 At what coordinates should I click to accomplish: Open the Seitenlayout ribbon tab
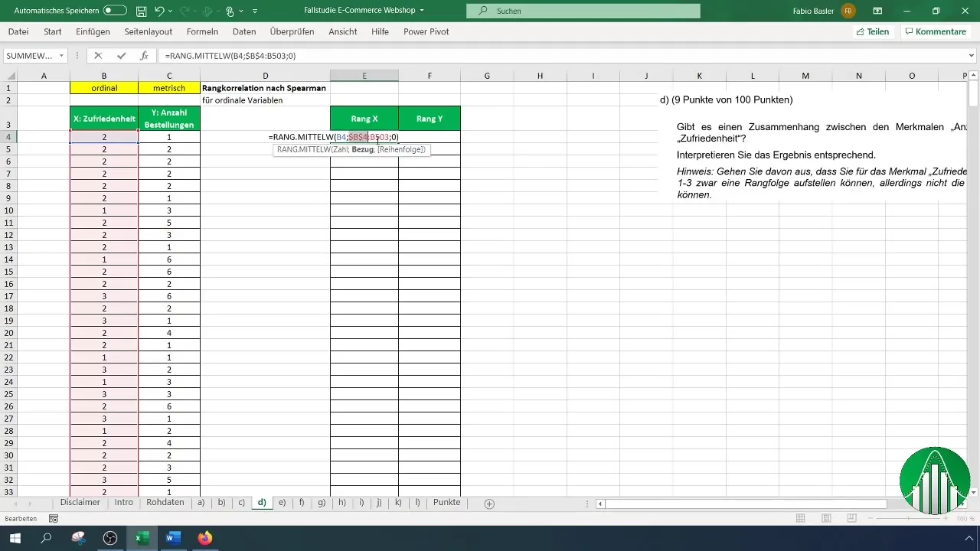[x=149, y=31]
